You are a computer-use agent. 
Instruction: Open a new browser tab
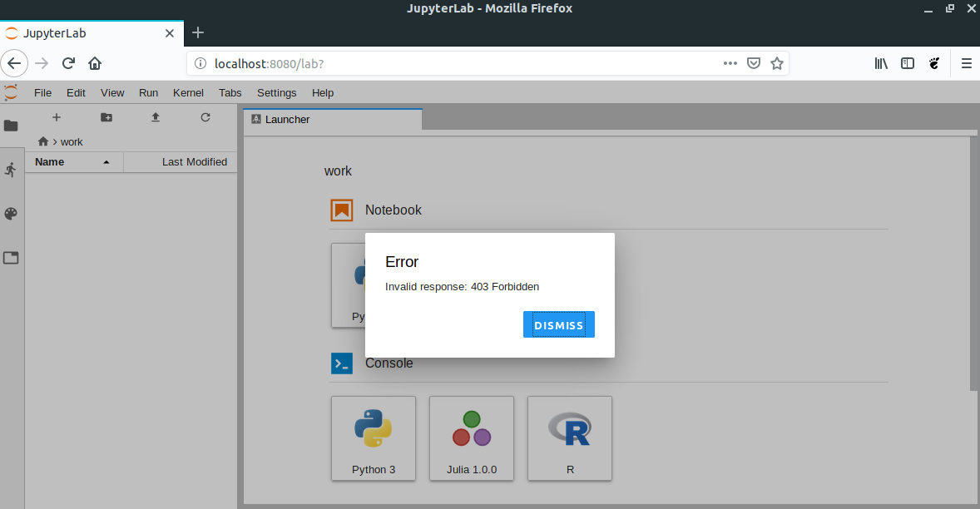pyautogui.click(x=198, y=32)
